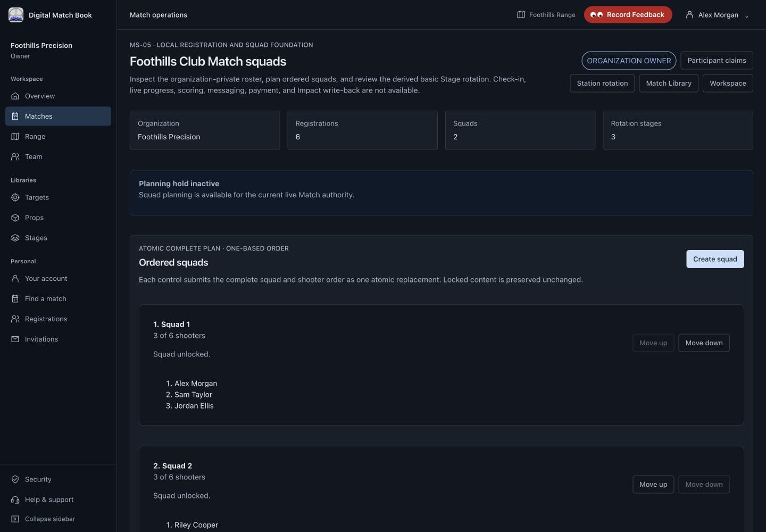
Task: Click Create squad
Action: click(715, 259)
